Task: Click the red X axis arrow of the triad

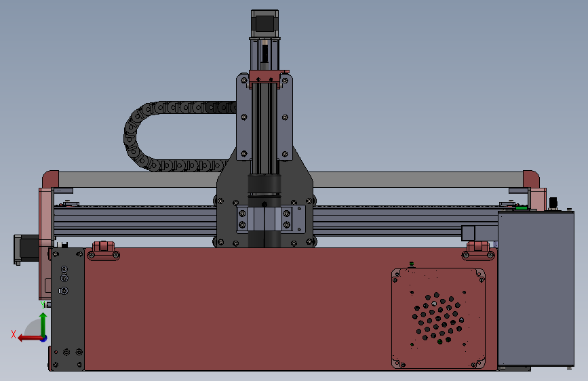Action: (30, 338)
